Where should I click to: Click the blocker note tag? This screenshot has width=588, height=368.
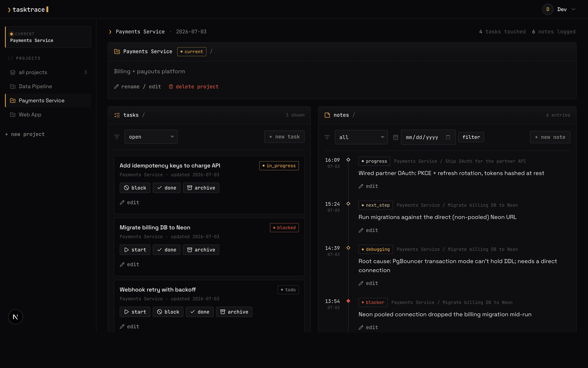click(x=373, y=302)
